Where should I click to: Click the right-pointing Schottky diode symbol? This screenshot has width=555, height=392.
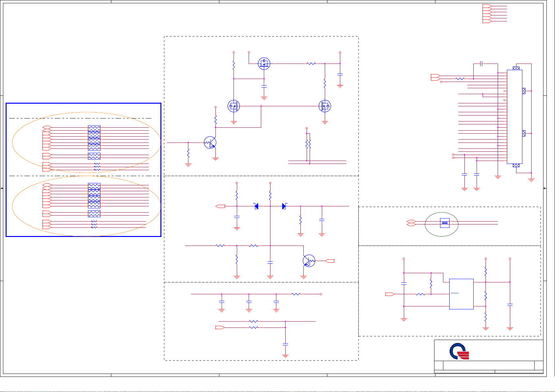285,206
